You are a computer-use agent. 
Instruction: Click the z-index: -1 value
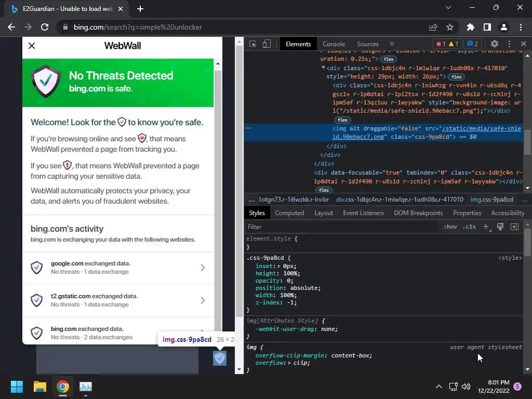(290, 302)
